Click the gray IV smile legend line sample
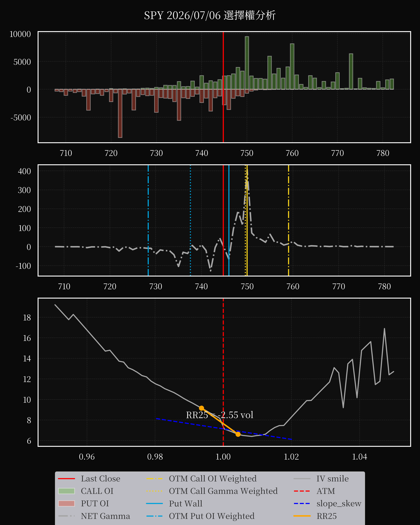The height and width of the screenshot is (525, 420). [x=302, y=479]
